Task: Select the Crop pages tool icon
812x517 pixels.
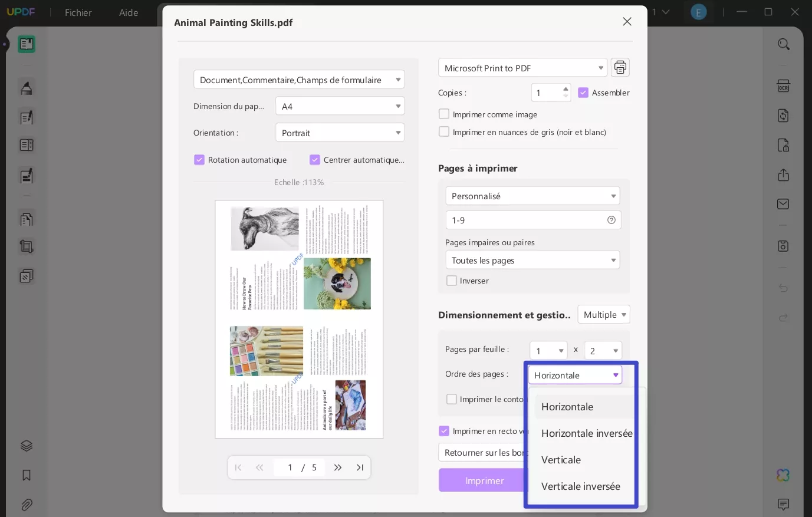Action: tap(27, 246)
